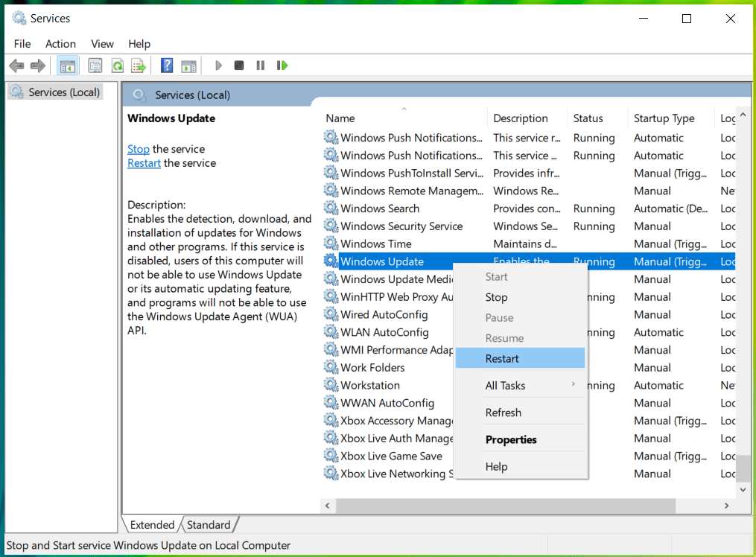Click the Refresh toolbar icon
The height and width of the screenshot is (557, 756).
point(117,66)
